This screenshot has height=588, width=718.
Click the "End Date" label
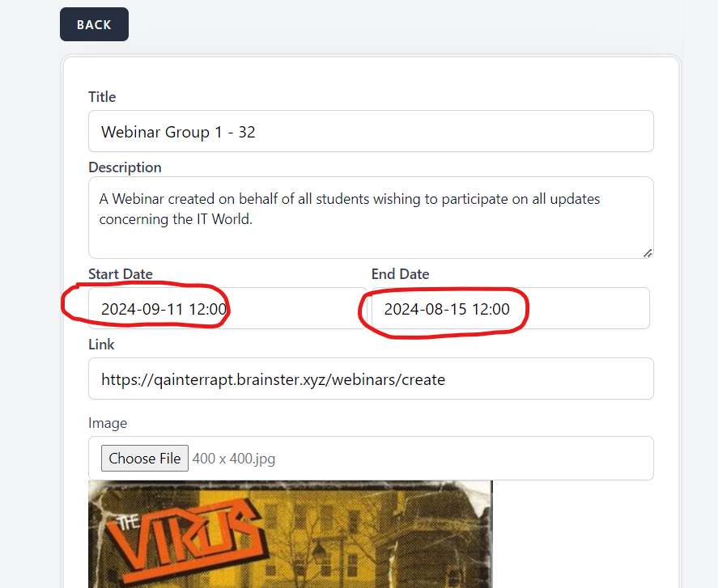400,274
